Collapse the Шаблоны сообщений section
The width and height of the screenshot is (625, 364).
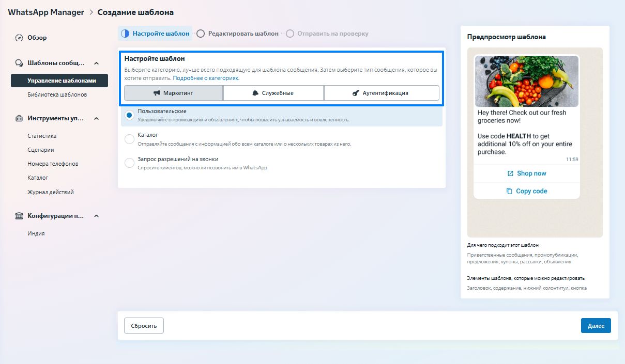pos(96,63)
